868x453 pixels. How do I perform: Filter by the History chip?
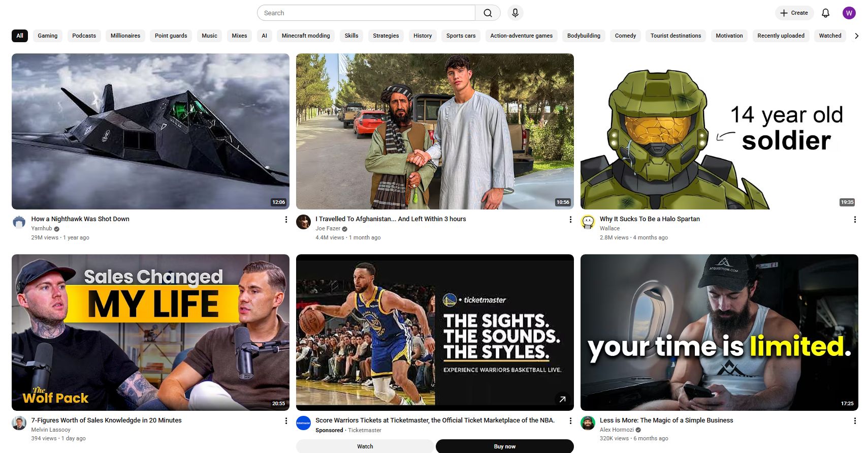[423, 36]
